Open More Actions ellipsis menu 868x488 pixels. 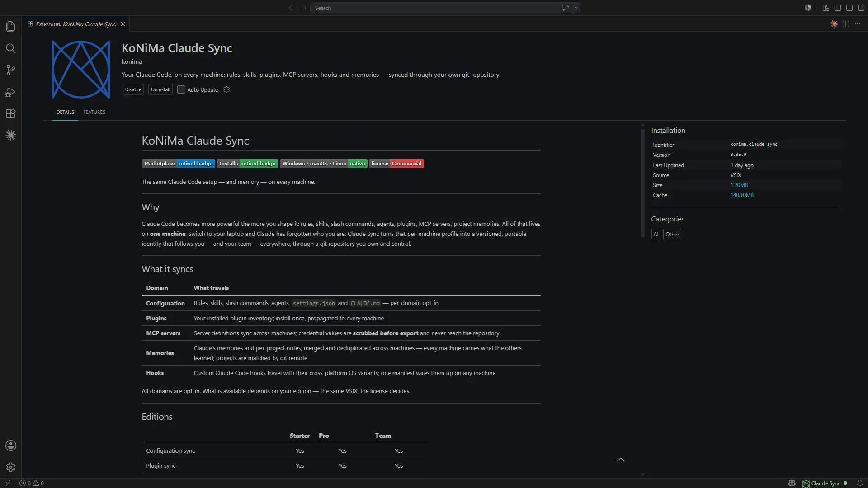[858, 24]
